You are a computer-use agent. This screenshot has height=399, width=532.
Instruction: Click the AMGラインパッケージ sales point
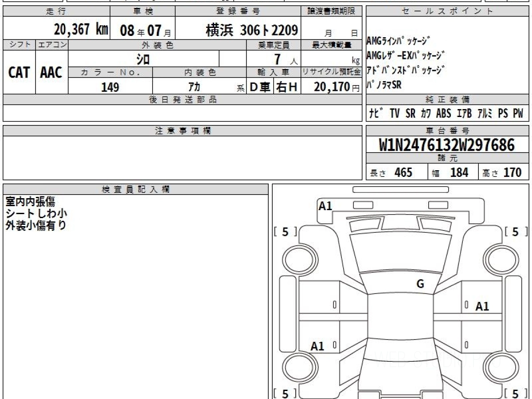click(398, 42)
